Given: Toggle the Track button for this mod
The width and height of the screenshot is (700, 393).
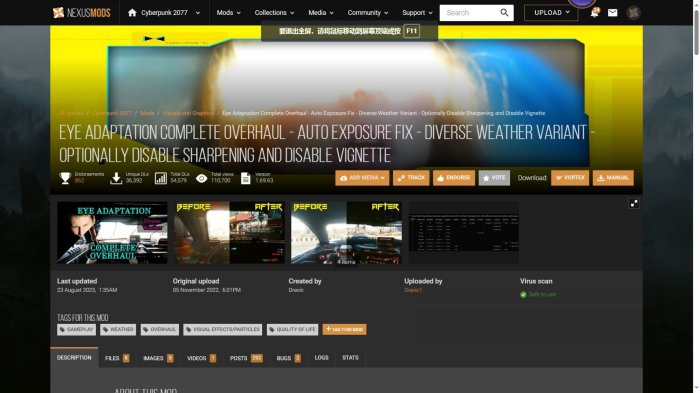Looking at the screenshot, I should click(411, 178).
